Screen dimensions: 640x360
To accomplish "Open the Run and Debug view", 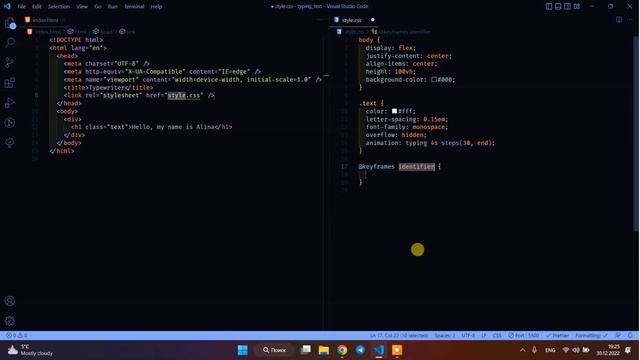I will (10, 103).
